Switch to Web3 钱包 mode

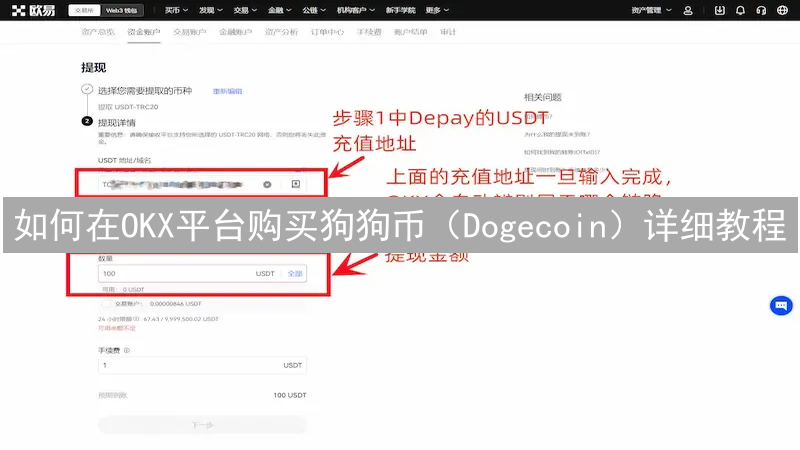[121, 10]
